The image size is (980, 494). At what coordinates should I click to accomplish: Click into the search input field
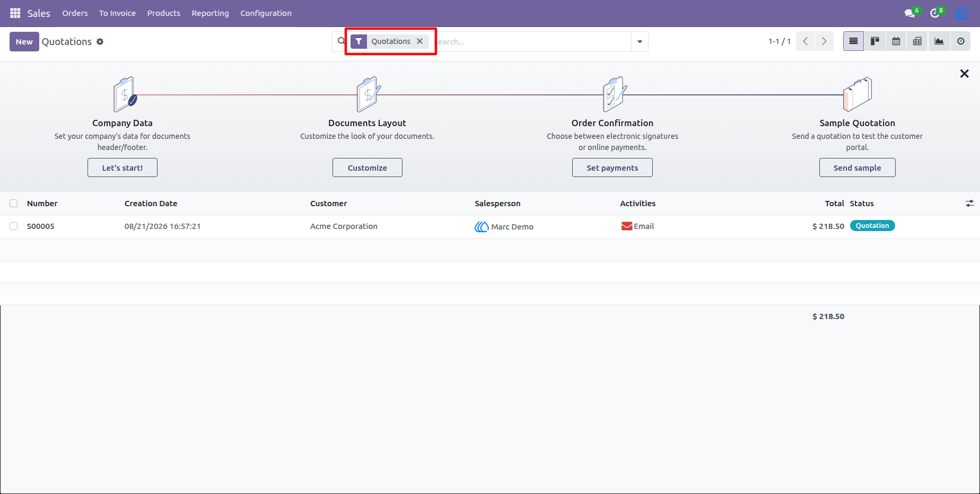[530, 41]
